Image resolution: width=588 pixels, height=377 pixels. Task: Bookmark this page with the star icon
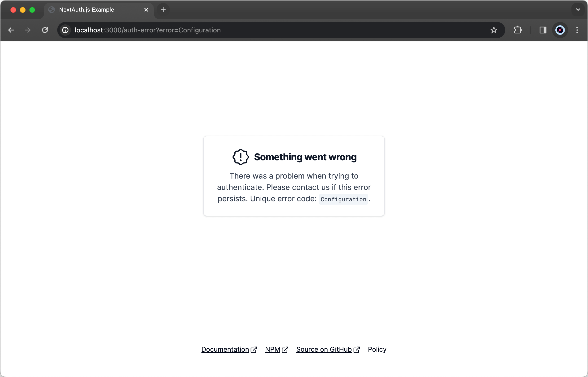click(494, 30)
